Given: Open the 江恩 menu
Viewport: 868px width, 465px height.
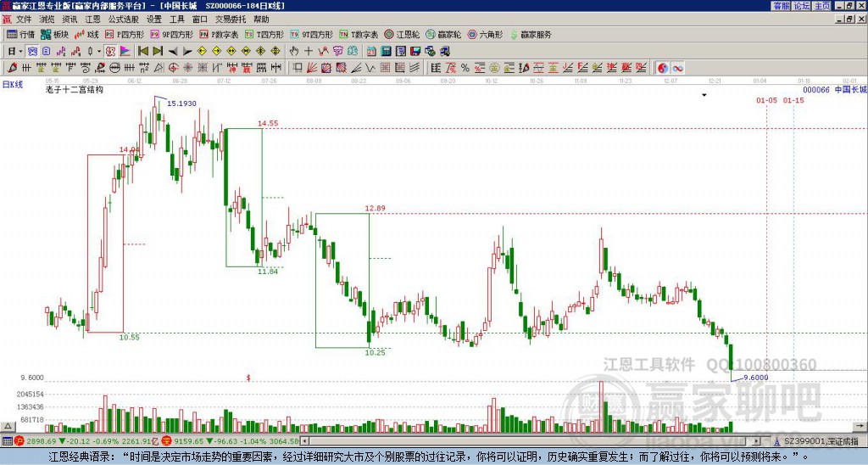Looking at the screenshot, I should pyautogui.click(x=92, y=20).
